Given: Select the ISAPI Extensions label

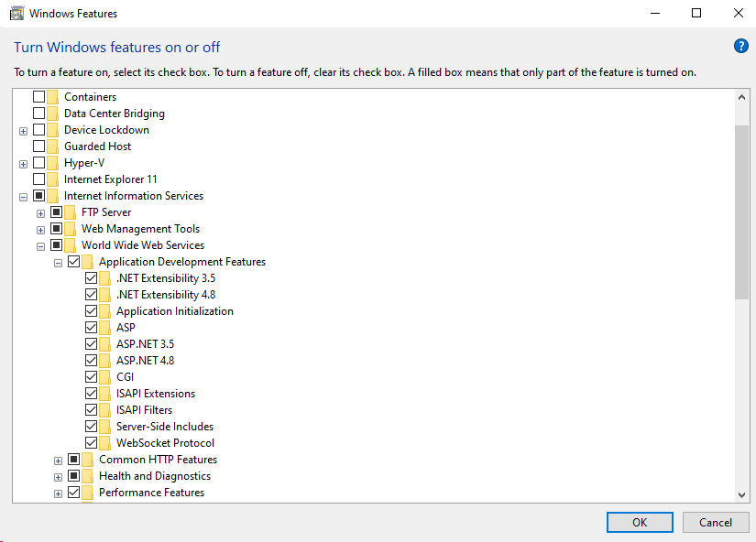Looking at the screenshot, I should click(x=156, y=394).
